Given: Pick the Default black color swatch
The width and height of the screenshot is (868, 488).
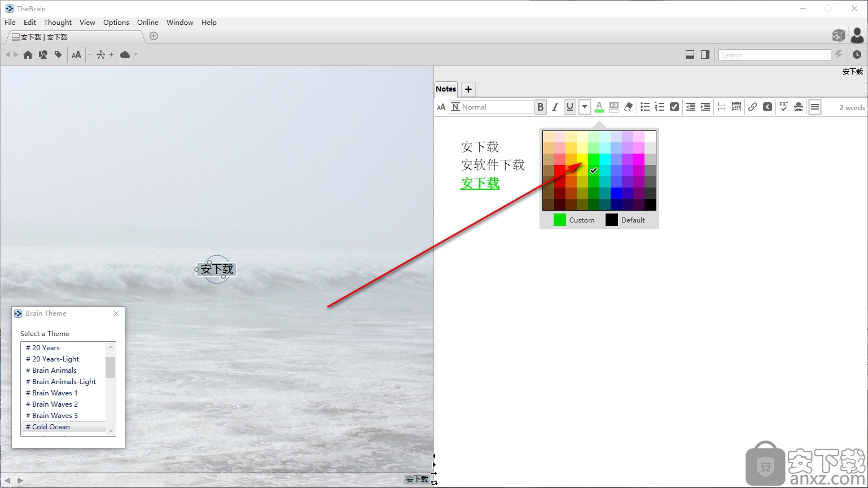Looking at the screenshot, I should pyautogui.click(x=612, y=220).
